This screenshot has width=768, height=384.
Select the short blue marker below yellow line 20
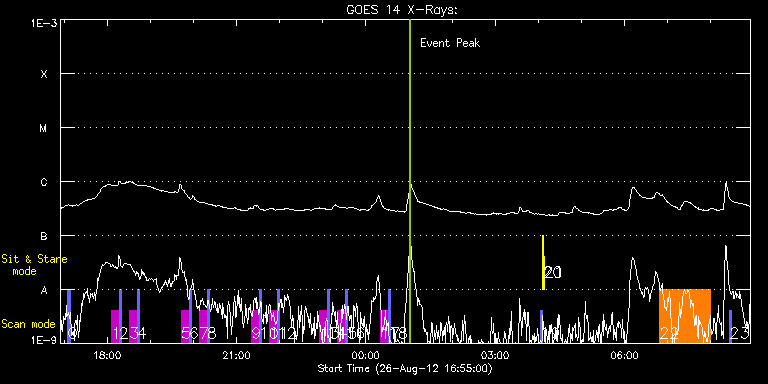tap(541, 326)
